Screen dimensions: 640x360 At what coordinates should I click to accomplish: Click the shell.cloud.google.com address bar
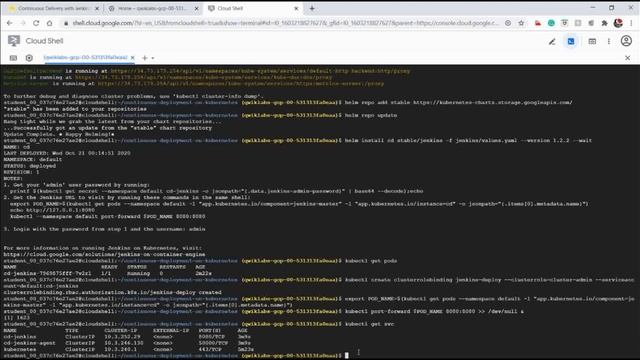tap(286, 23)
